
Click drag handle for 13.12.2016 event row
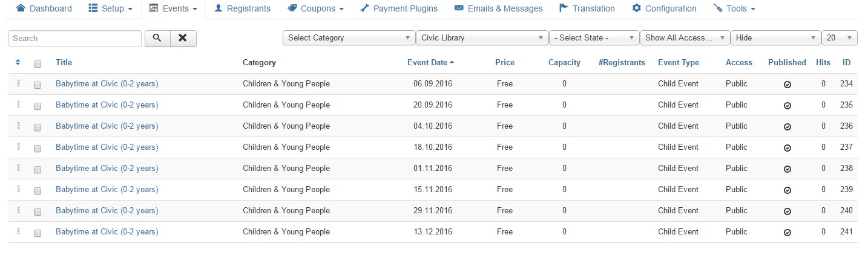coord(19,231)
